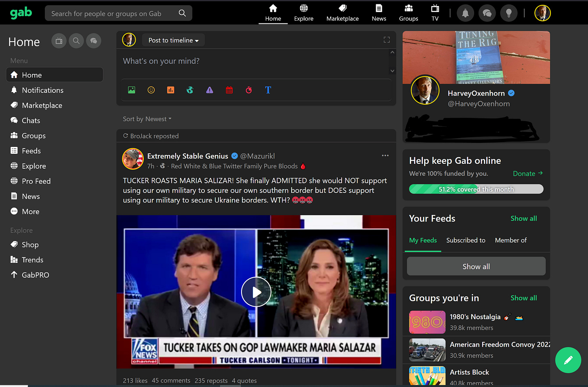Go to Home tab in top navigation
Screen dimensions: 588x387
coord(273,13)
